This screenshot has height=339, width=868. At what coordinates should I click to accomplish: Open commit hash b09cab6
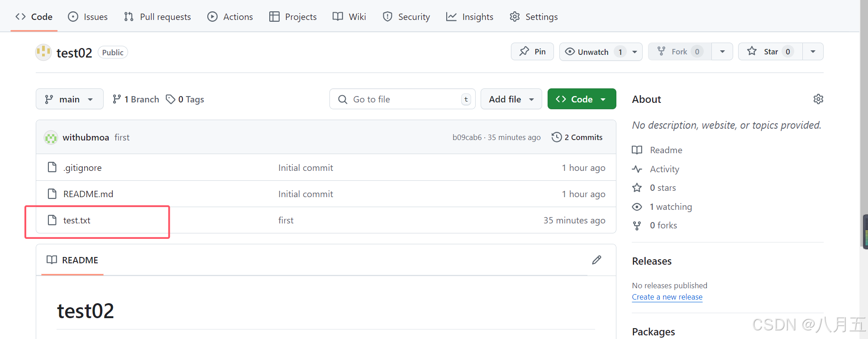click(x=467, y=137)
